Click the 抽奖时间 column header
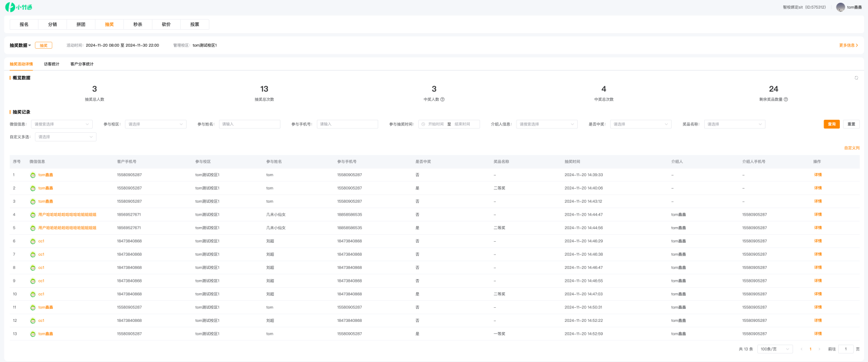This screenshot has width=868, height=362. [x=572, y=162]
